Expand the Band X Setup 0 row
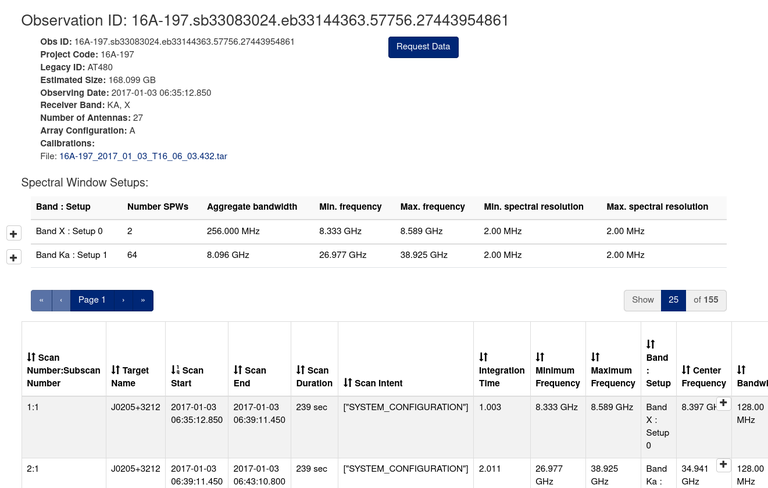 click(14, 233)
